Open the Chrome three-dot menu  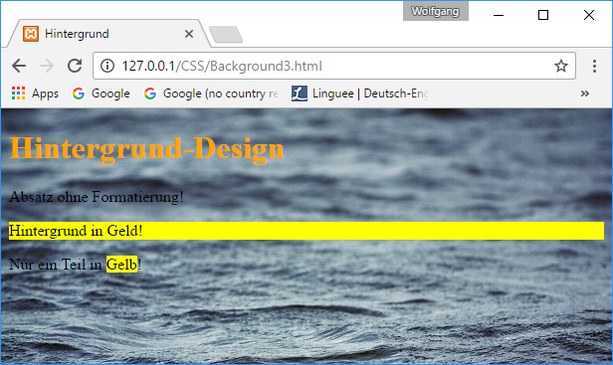(x=594, y=66)
